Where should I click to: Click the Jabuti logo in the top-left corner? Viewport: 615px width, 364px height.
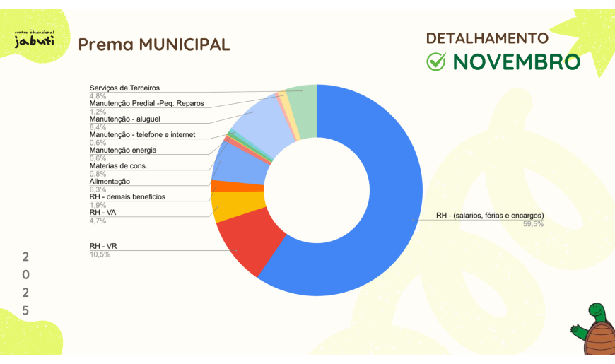pos(33,39)
